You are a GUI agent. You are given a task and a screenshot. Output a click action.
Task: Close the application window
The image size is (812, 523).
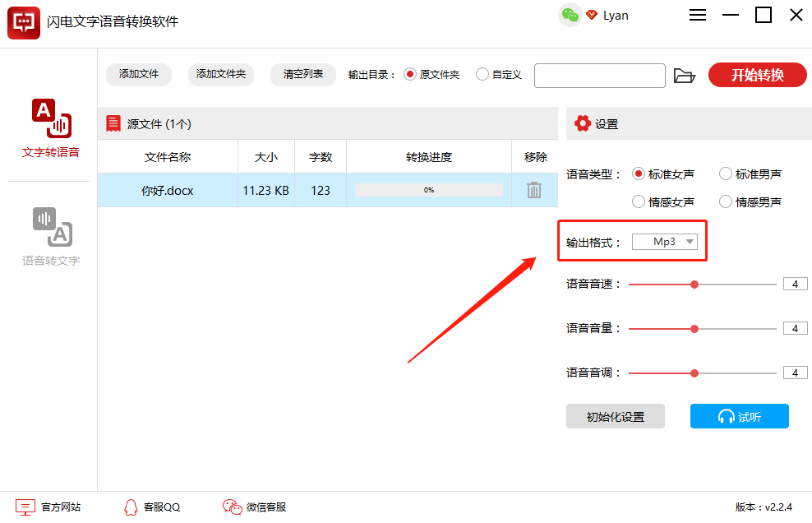[x=796, y=15]
